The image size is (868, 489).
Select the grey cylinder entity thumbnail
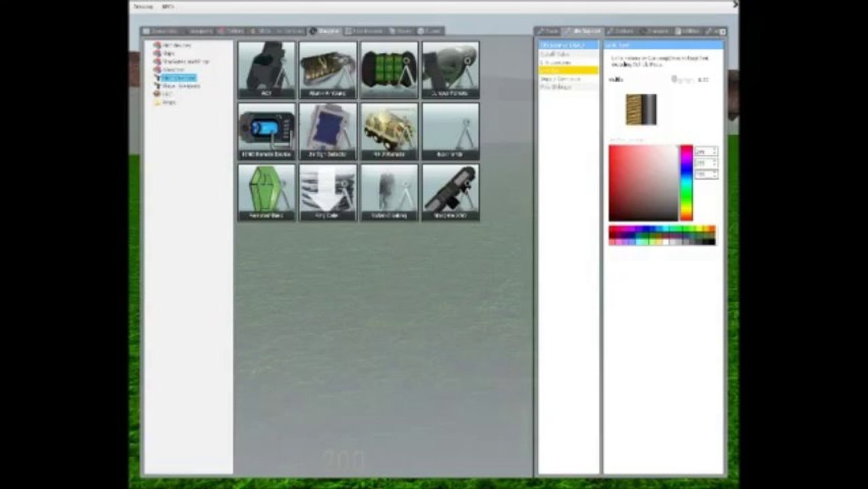pos(451,70)
